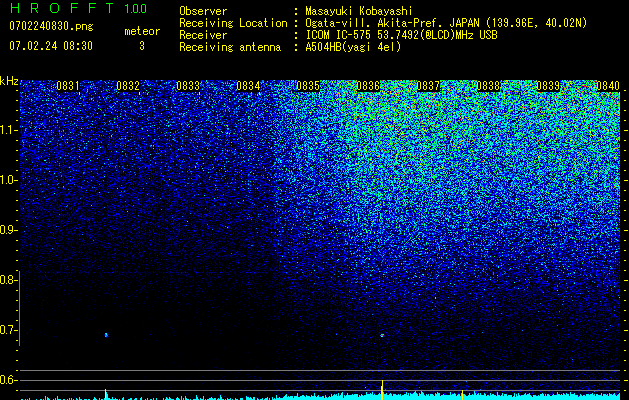Click the 0832 time marker
Viewport: 629px width, 400px height.
(x=128, y=86)
